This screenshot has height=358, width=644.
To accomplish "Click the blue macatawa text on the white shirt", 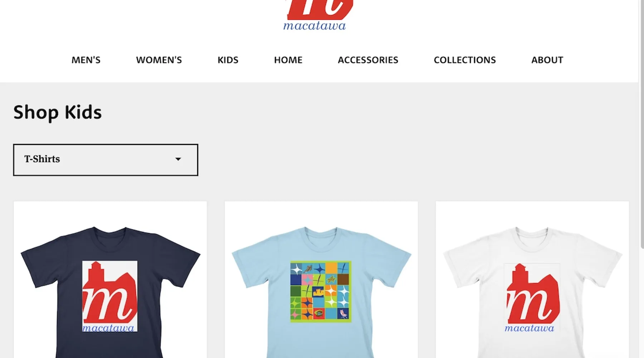I will tap(529, 328).
